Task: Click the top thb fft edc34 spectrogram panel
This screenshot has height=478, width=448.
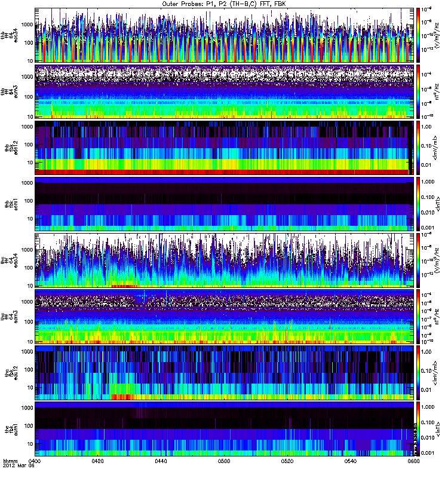Action: (224, 35)
